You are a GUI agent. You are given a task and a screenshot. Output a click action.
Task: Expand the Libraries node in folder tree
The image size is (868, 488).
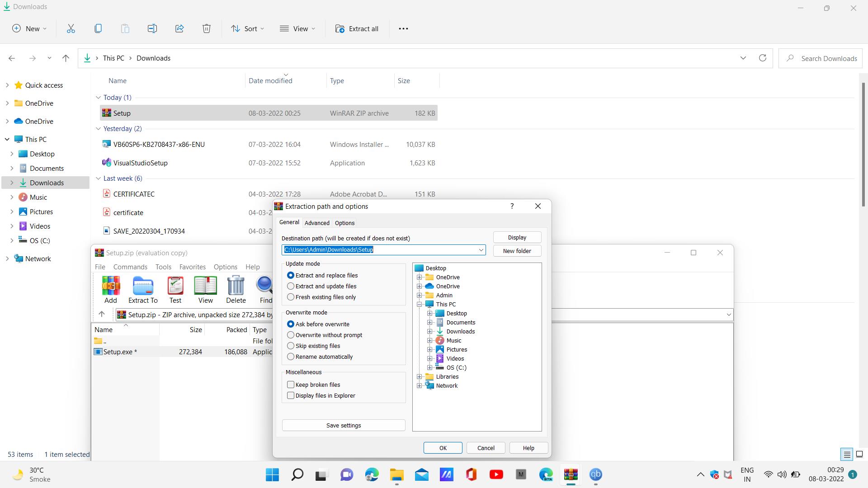pos(419,376)
